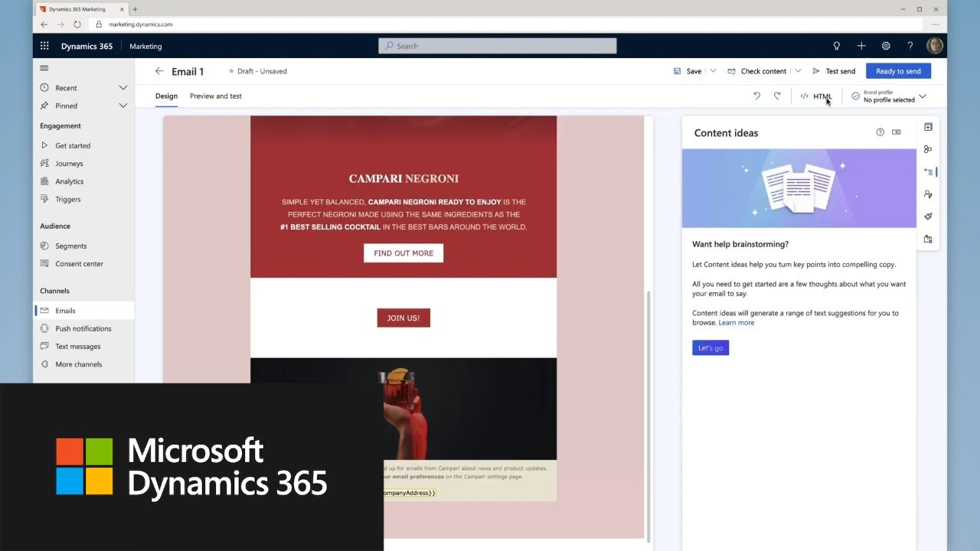Click the undo arrow icon
The image size is (980, 551).
tap(756, 96)
